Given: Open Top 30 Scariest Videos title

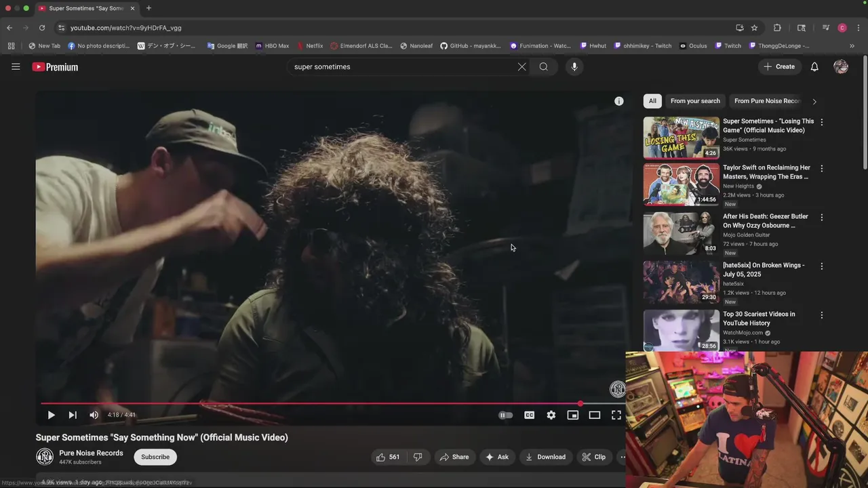Looking at the screenshot, I should pos(759,319).
